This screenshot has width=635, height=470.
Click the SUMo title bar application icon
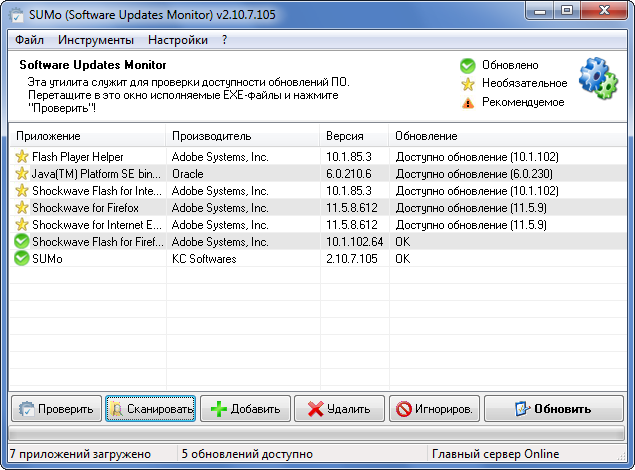click(x=16, y=15)
